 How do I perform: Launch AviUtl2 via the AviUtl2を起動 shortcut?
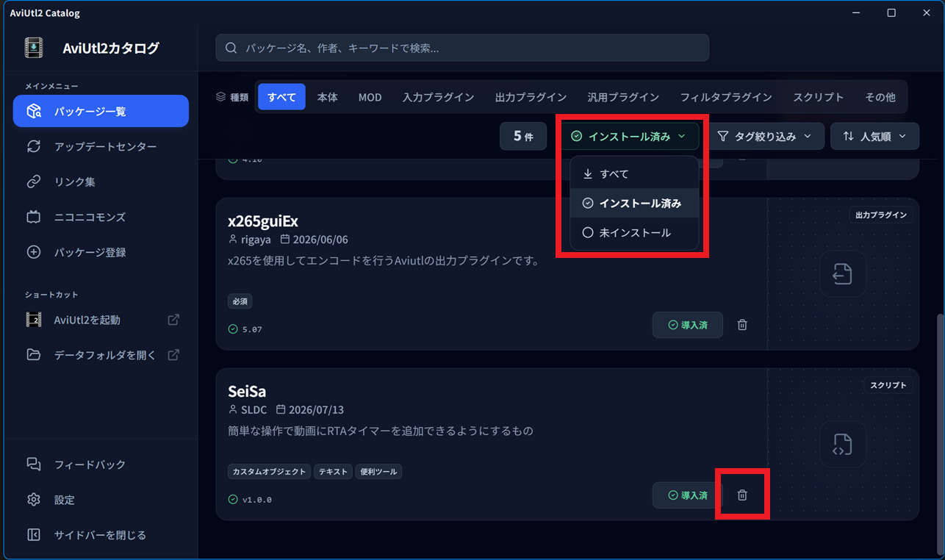[x=101, y=320]
